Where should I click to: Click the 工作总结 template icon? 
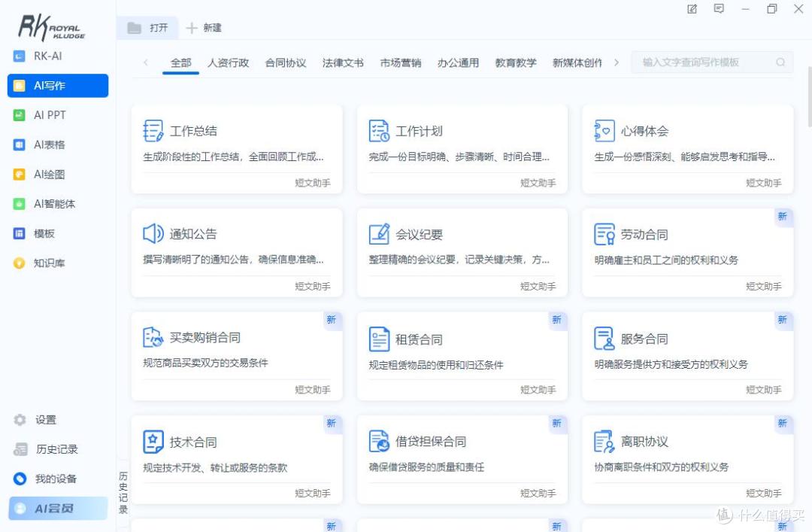click(153, 131)
